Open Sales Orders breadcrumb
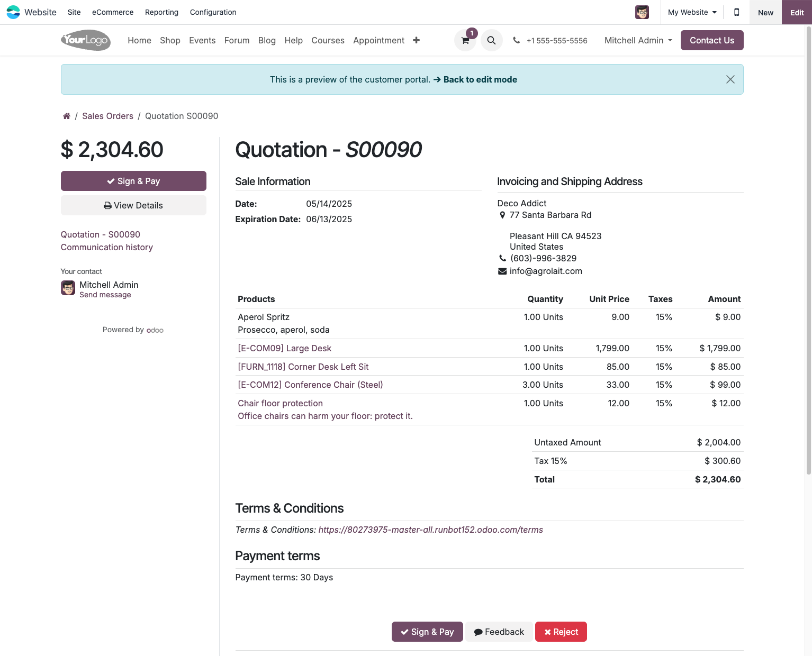Viewport: 812px width, 656px height. [107, 116]
